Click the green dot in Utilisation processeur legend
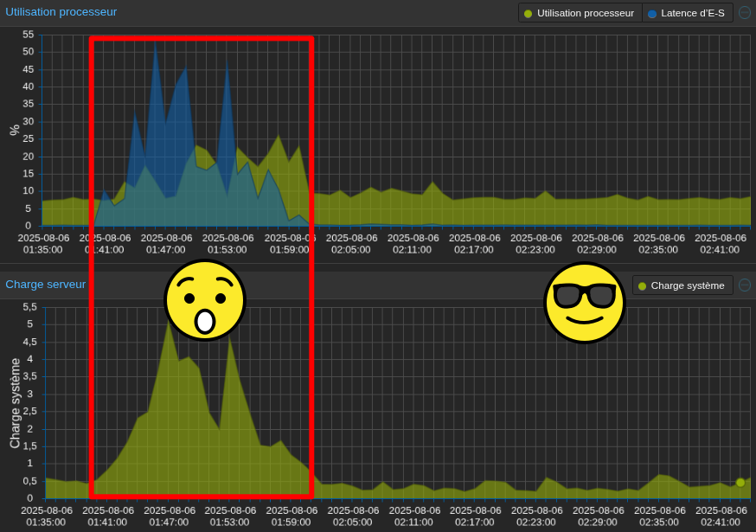The height and width of the screenshot is (532, 756). pyautogui.click(x=529, y=14)
